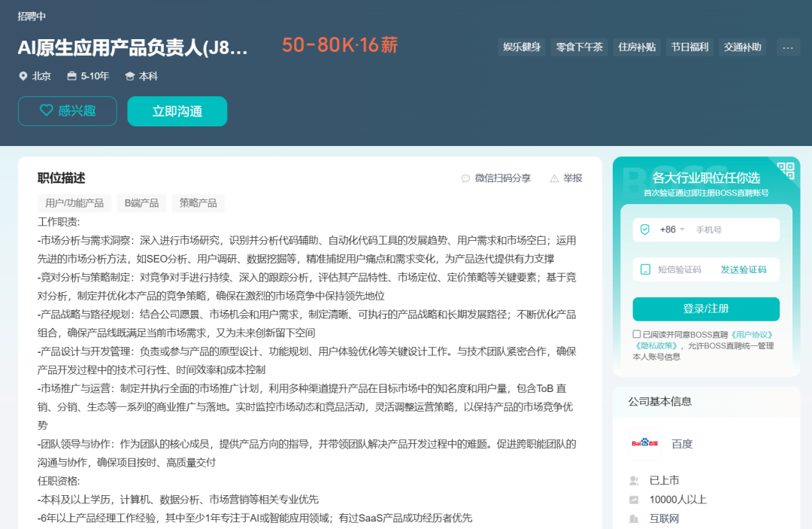
Task: Open the 用户协议 link
Action: pos(753,334)
